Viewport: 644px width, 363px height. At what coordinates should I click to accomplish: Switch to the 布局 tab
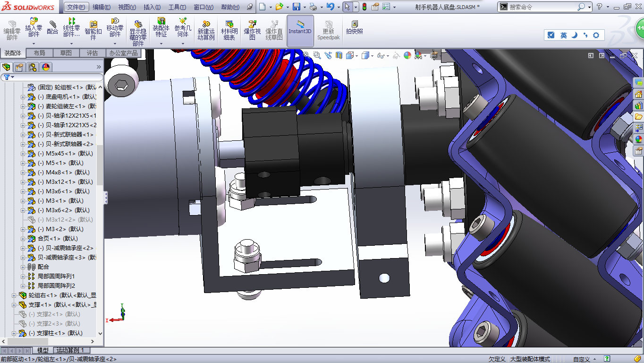[40, 53]
